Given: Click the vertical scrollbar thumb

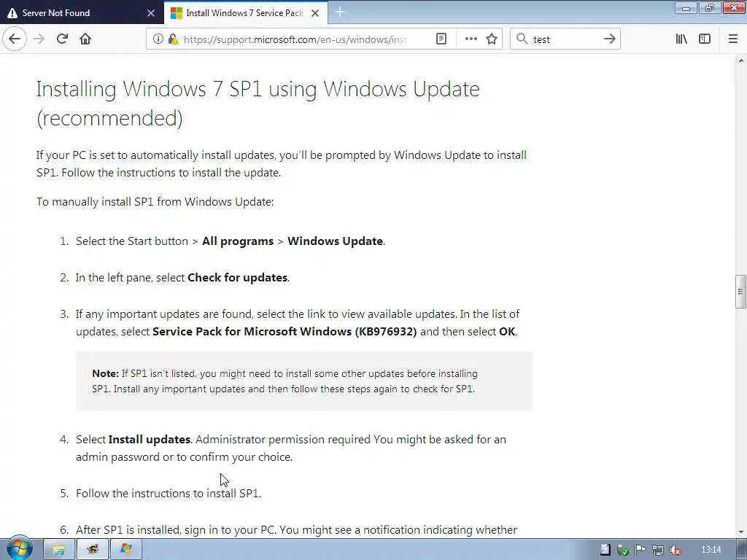Looking at the screenshot, I should pos(740,292).
